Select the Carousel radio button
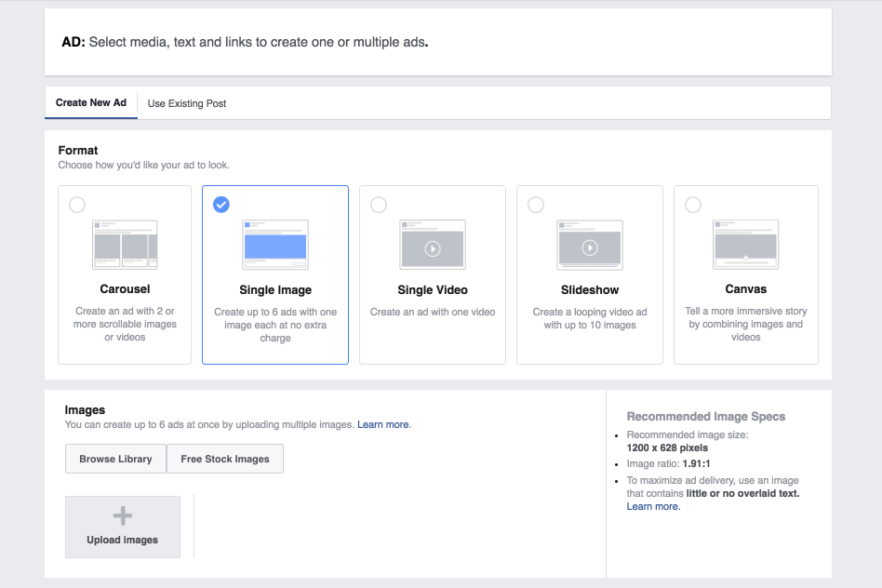882x588 pixels. pyautogui.click(x=77, y=205)
